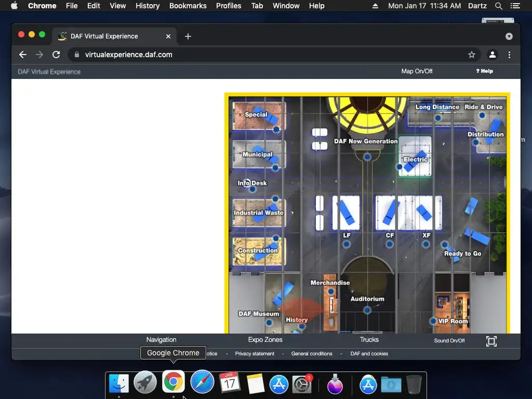Open the Ready to Go marker
The height and width of the screenshot is (399, 532).
tap(445, 244)
